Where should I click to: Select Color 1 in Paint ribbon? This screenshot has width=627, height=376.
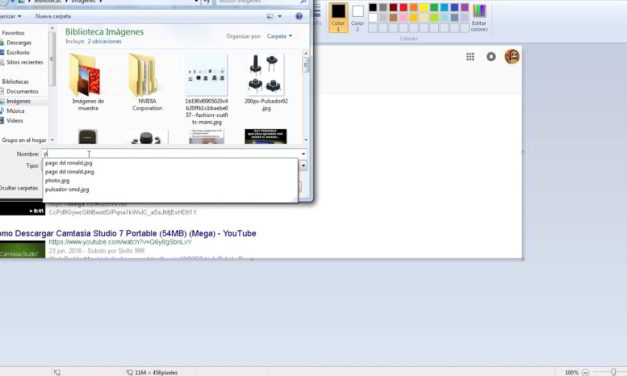338,17
